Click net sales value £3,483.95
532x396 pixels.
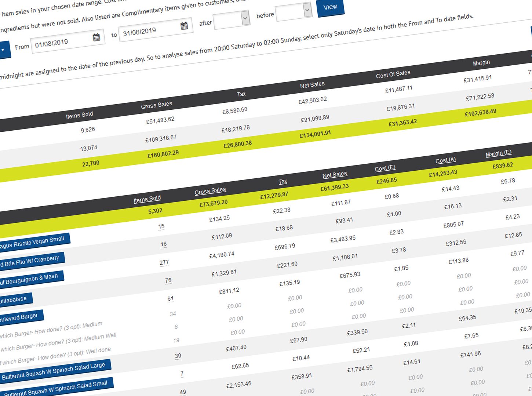pos(343,239)
